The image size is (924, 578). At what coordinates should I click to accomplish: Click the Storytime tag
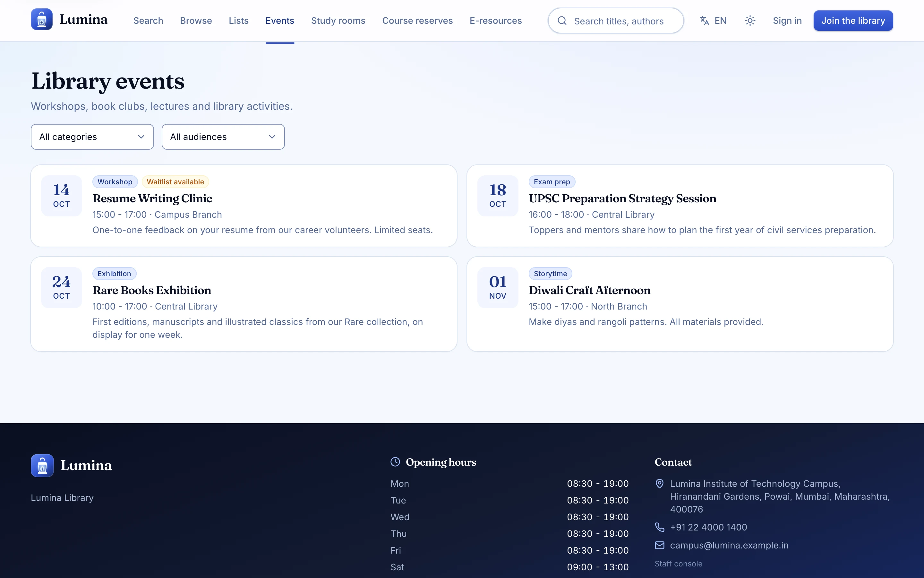click(x=550, y=274)
